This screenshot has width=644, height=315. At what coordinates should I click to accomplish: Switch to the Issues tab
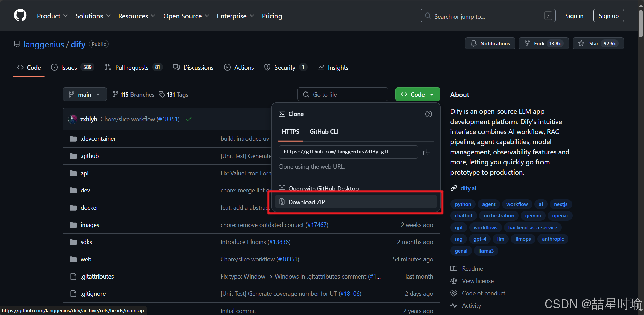coord(72,68)
